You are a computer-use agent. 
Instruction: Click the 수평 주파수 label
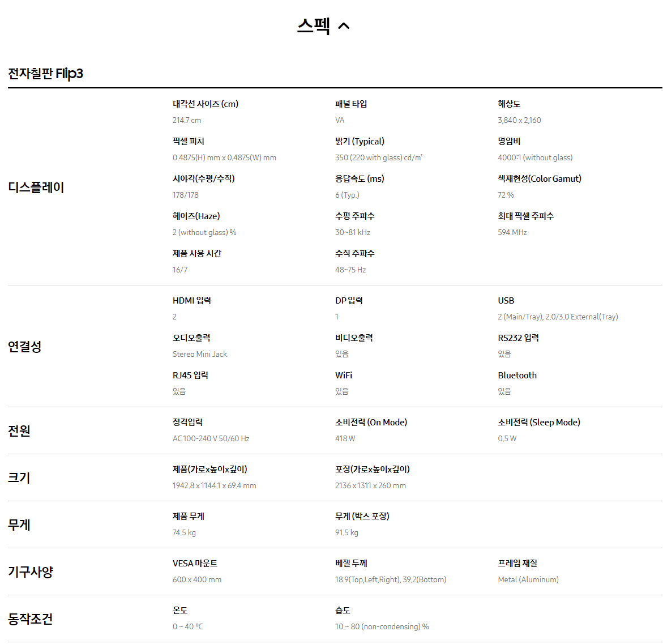click(x=355, y=216)
